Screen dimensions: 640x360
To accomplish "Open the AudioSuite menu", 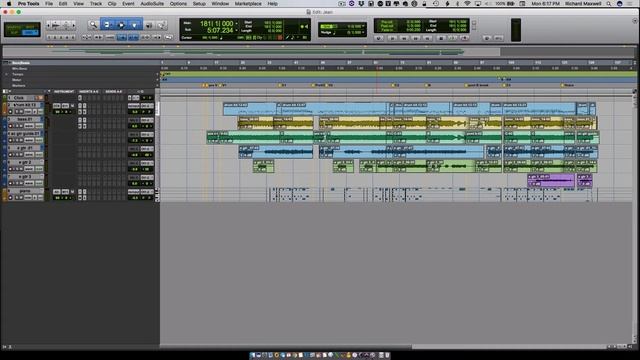I will pyautogui.click(x=152, y=4).
